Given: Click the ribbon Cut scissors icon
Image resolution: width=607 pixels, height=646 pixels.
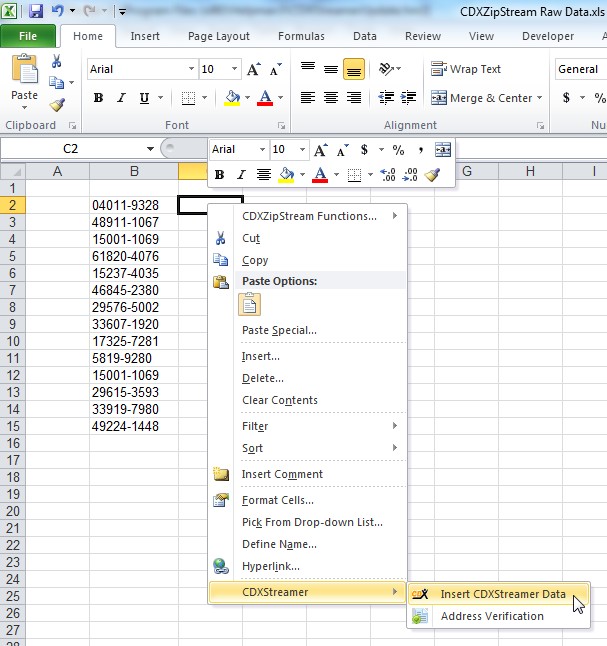Looking at the screenshot, I should point(56,61).
